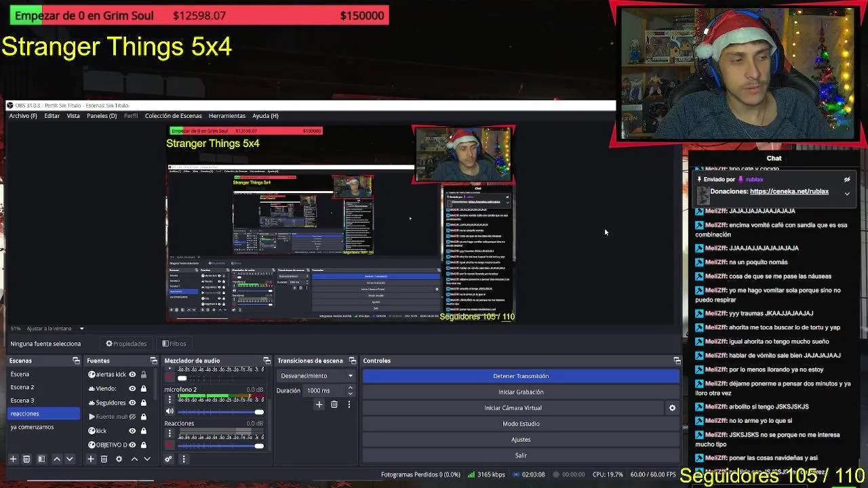The width and height of the screenshot is (868, 488).
Task: Click the network bitrate status icon
Action: pos(471,474)
